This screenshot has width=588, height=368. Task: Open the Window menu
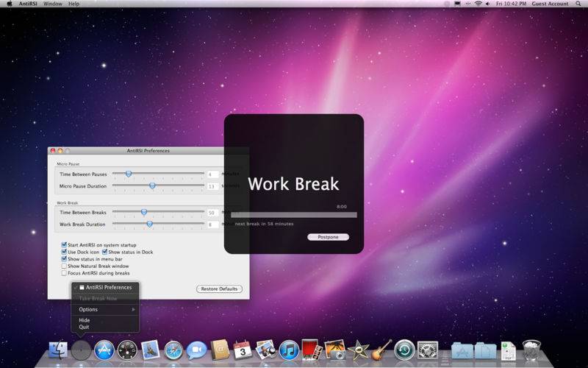52,4
